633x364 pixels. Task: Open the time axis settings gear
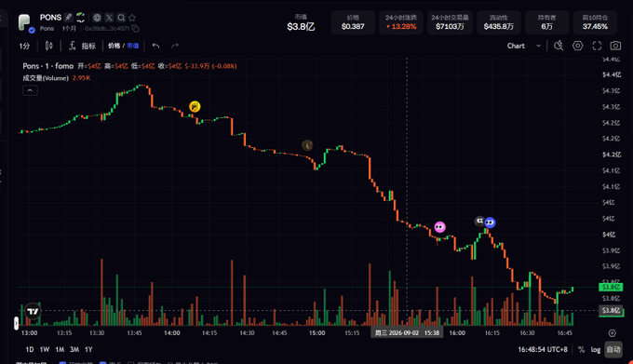pos(612,333)
